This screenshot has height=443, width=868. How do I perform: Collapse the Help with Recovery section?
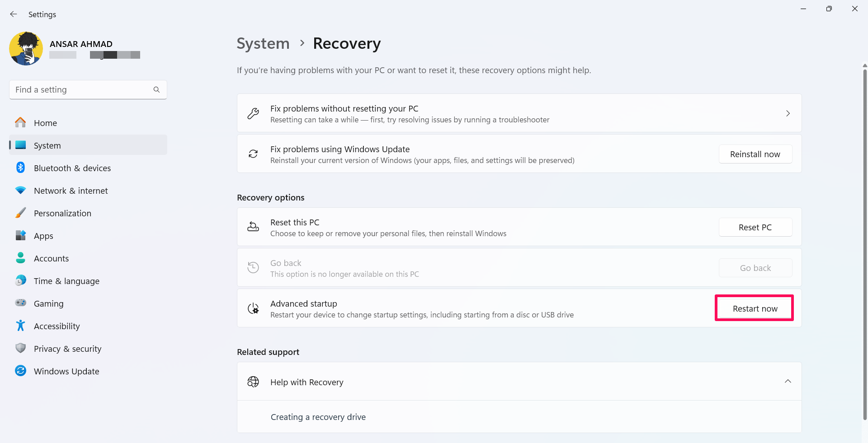(x=788, y=381)
